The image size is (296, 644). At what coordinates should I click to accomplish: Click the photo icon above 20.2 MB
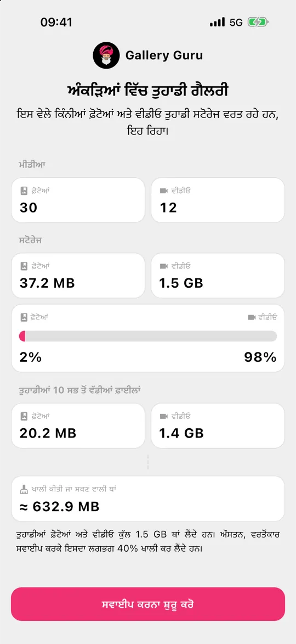tap(24, 417)
